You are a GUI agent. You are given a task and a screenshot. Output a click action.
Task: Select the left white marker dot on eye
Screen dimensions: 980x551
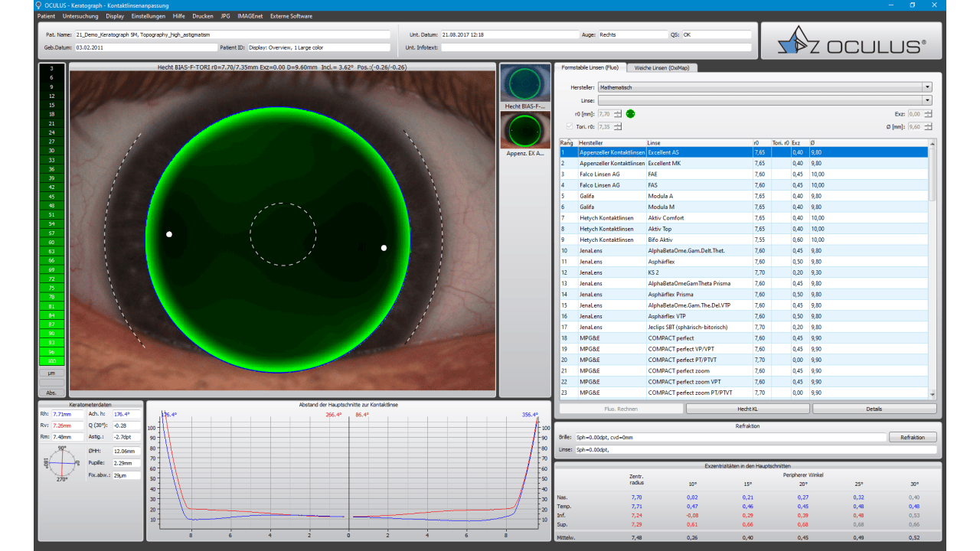tap(169, 234)
